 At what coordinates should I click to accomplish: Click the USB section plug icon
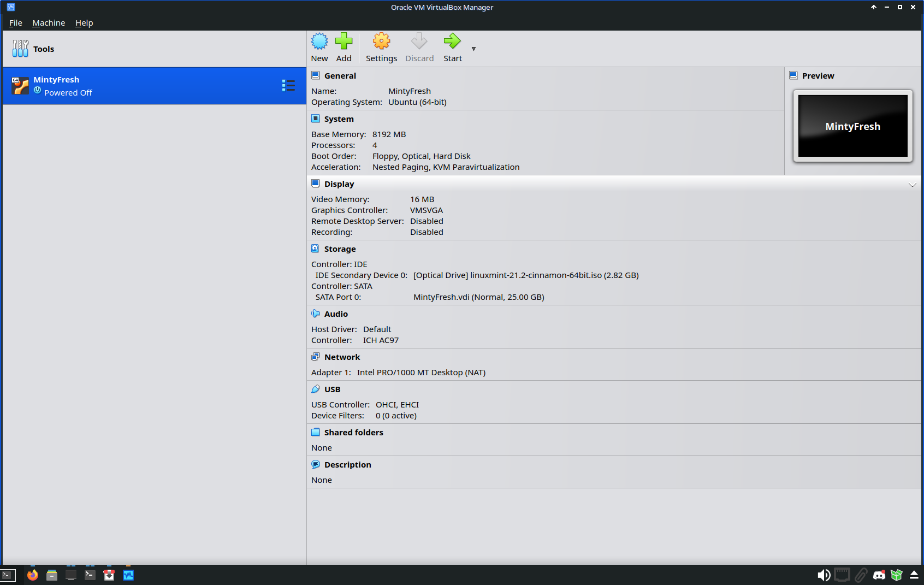316,389
